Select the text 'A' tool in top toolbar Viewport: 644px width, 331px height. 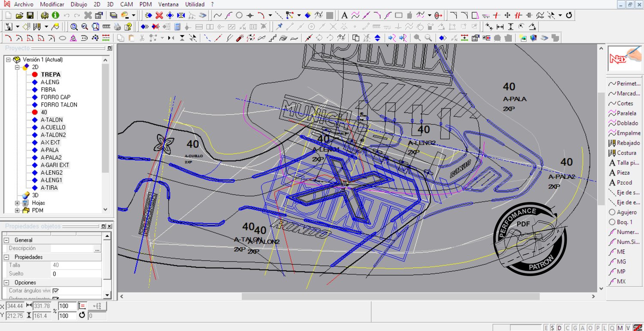click(344, 15)
